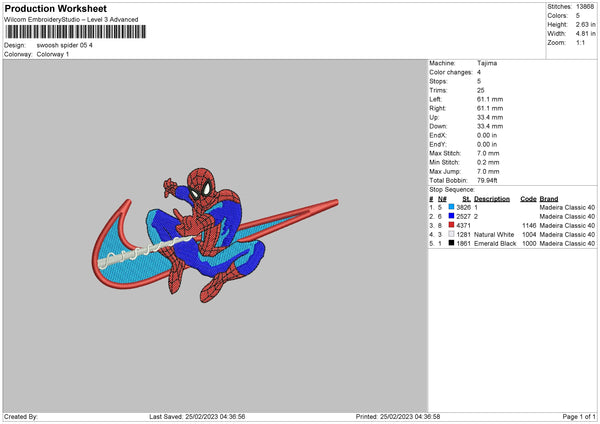Click the dark blue thread swatch for row 2
Screen dimensions: 600x424
(x=451, y=216)
